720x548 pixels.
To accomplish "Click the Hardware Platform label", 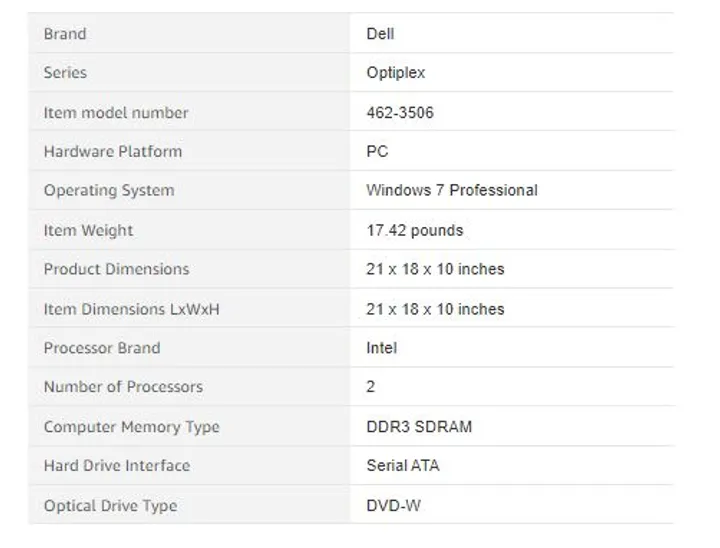I will click(x=113, y=152).
